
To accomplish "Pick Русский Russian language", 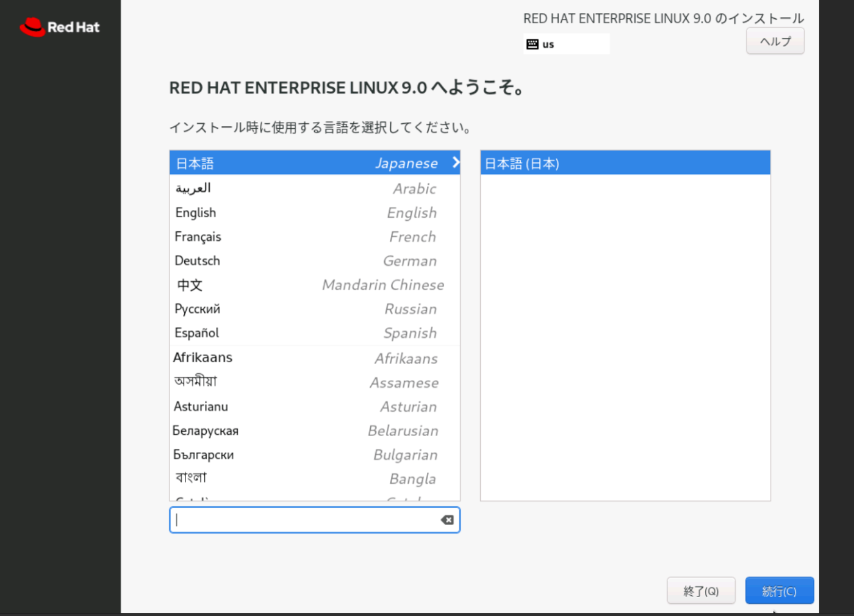I will 315,309.
